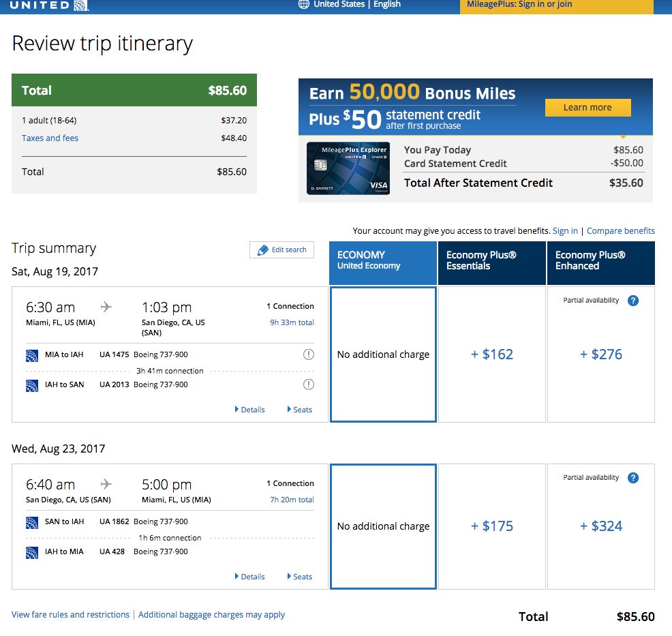Click the Edit search button
Viewport: 672px width, 636px height.
(x=281, y=250)
